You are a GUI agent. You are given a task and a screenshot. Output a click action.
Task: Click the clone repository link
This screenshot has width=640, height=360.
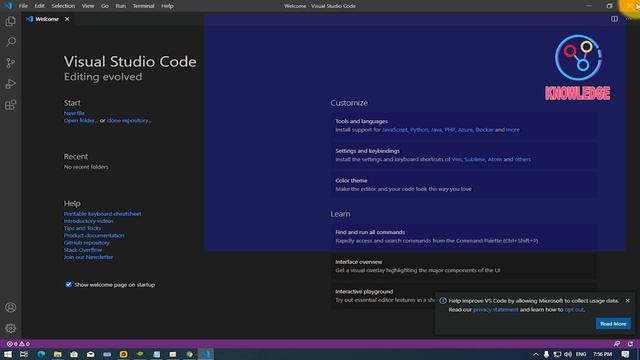[129, 120]
